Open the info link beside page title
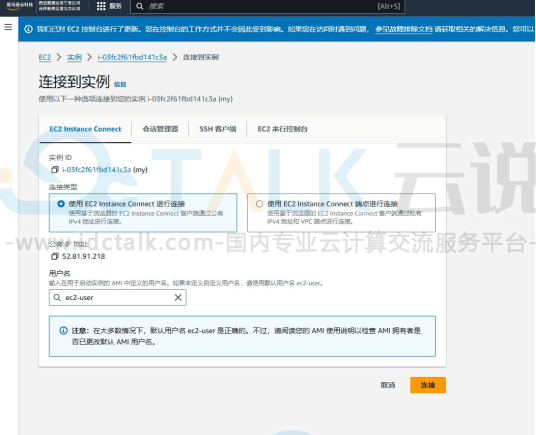 (x=120, y=84)
